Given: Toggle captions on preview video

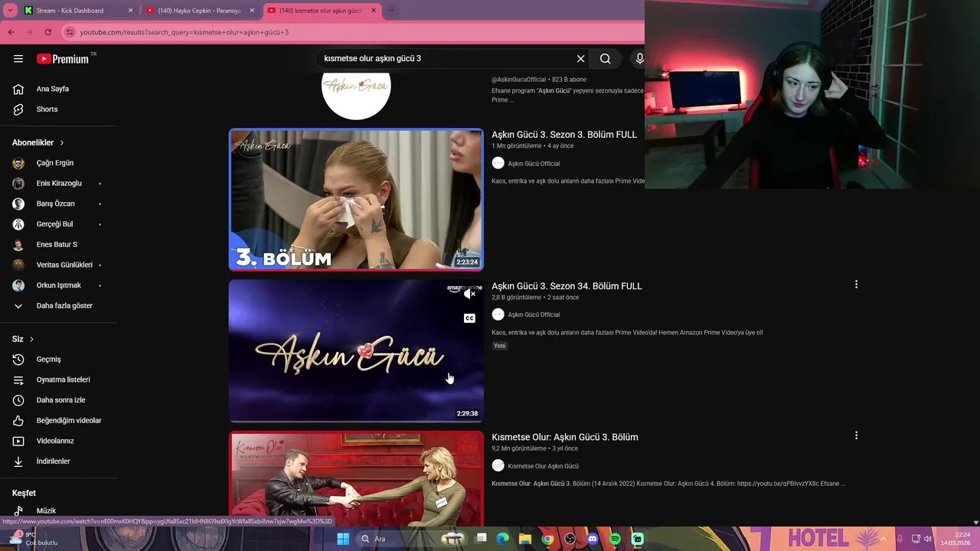Looking at the screenshot, I should coord(469,318).
